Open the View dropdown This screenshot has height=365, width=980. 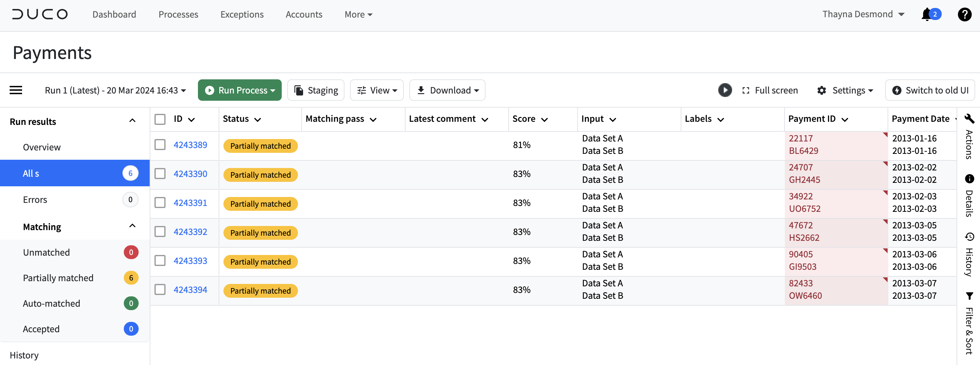[x=377, y=90]
